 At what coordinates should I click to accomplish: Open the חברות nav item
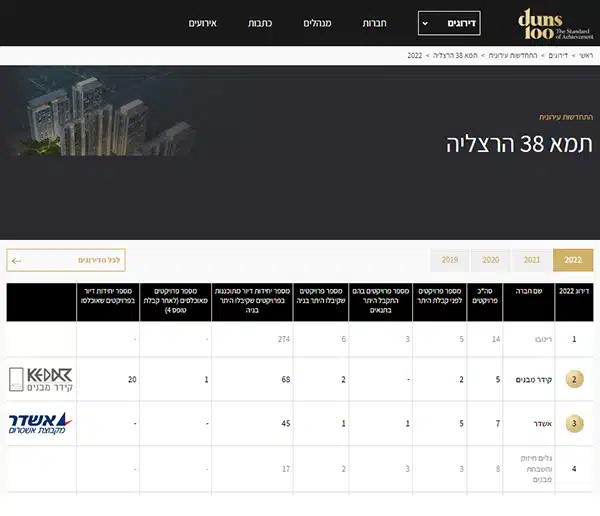[x=374, y=23]
